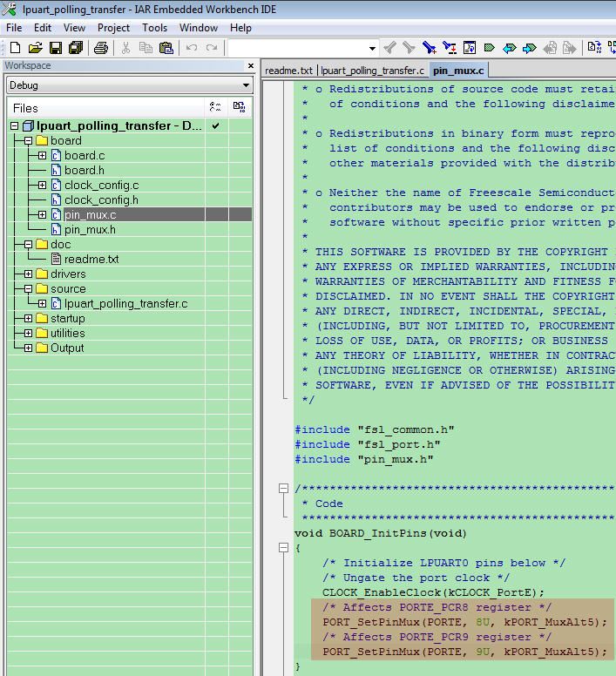Screen dimensions: 616x676
Task: Print the file using the printer icon
Action: 101,47
